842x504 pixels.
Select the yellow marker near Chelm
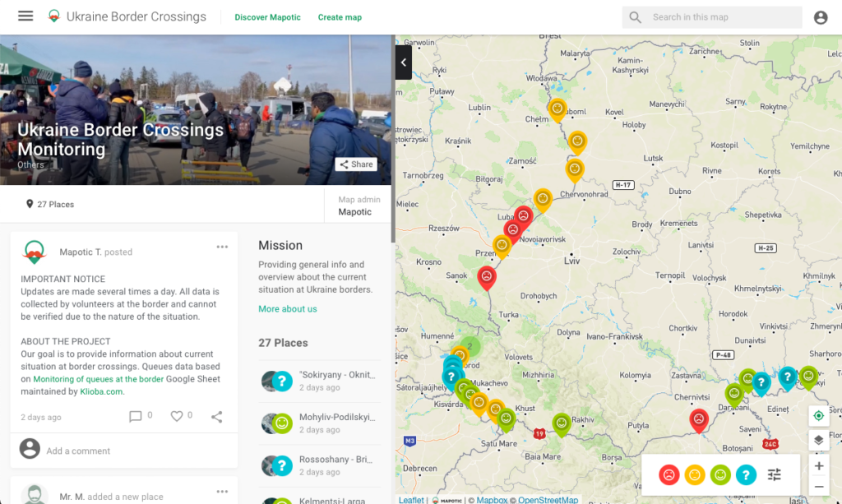(x=557, y=110)
